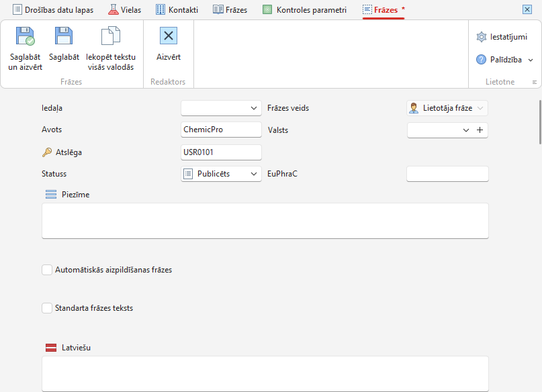
Task: Click the Avots ChemicPro input field
Action: tap(221, 130)
